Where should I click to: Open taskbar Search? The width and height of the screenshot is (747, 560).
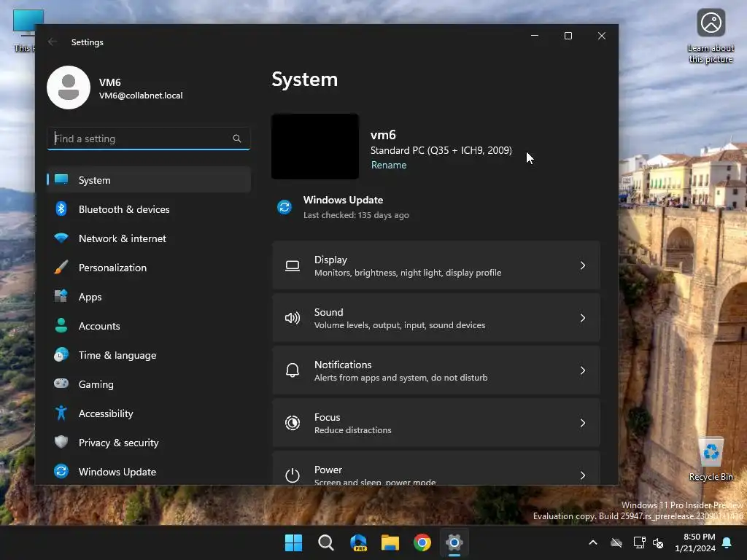(x=326, y=542)
